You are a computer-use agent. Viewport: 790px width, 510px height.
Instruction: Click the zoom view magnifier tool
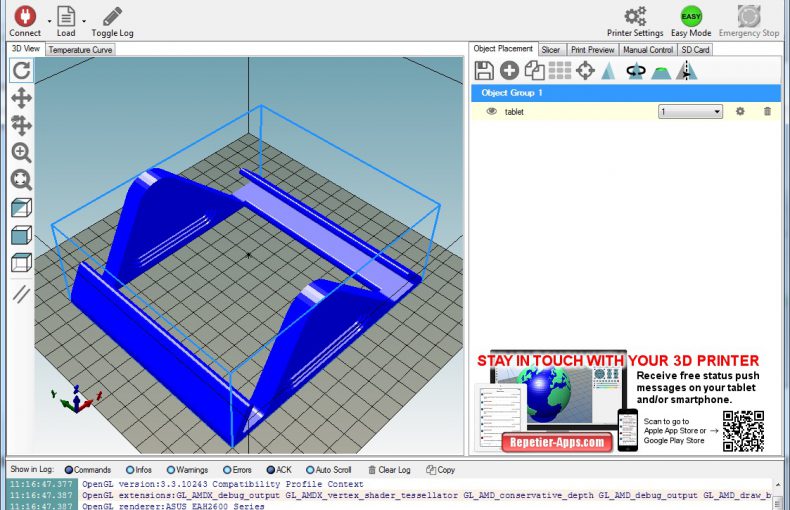[x=21, y=153]
